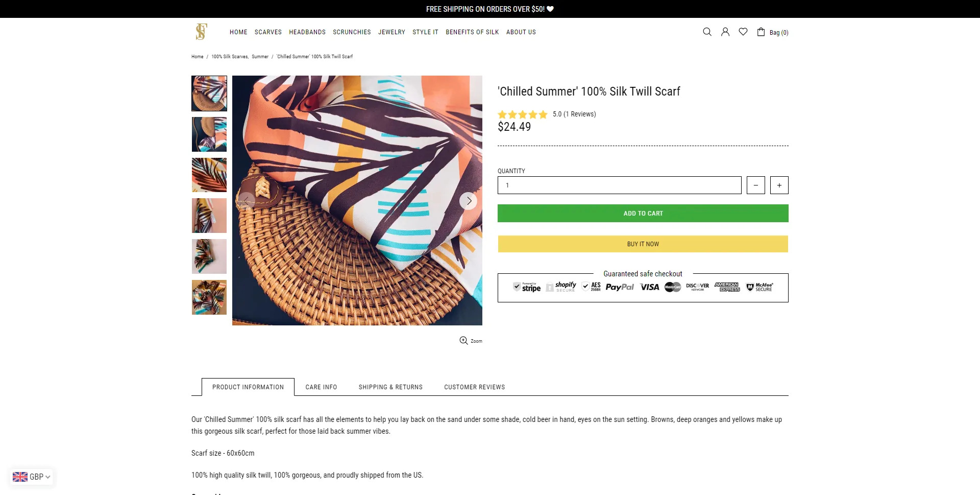
Task: Open the shopping bag icon
Action: point(761,32)
